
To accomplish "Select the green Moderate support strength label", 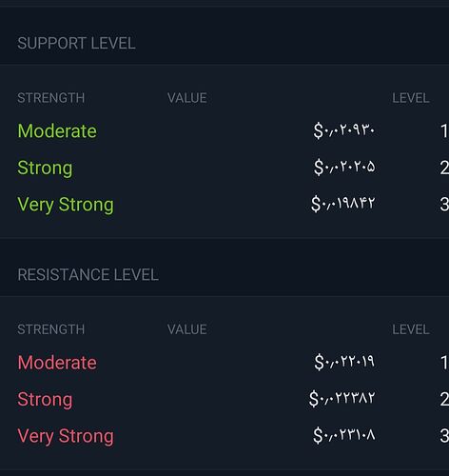I will tap(57, 131).
